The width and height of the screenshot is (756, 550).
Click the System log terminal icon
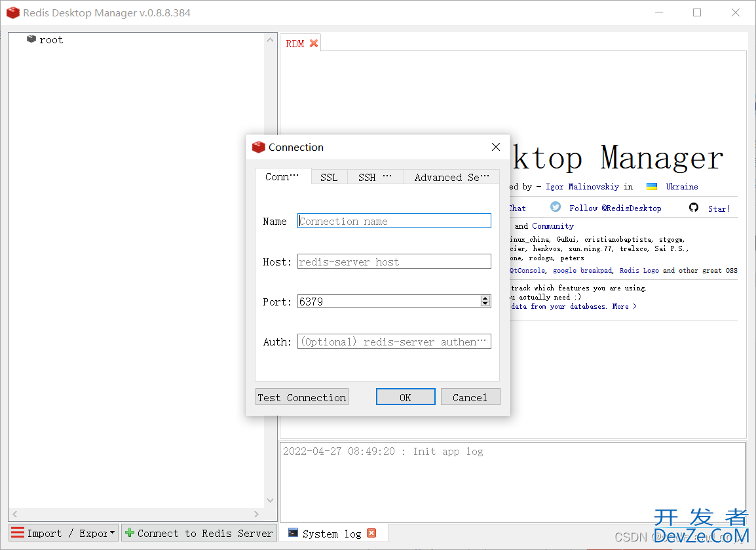293,533
